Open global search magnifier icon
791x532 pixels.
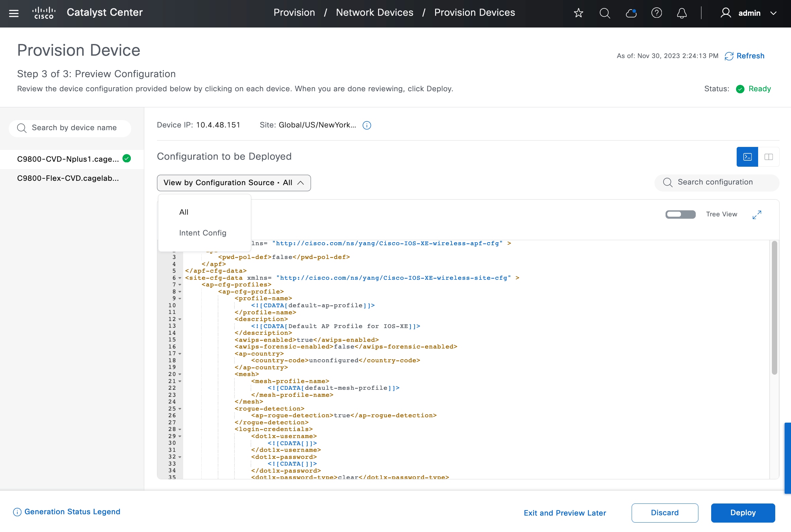point(604,13)
